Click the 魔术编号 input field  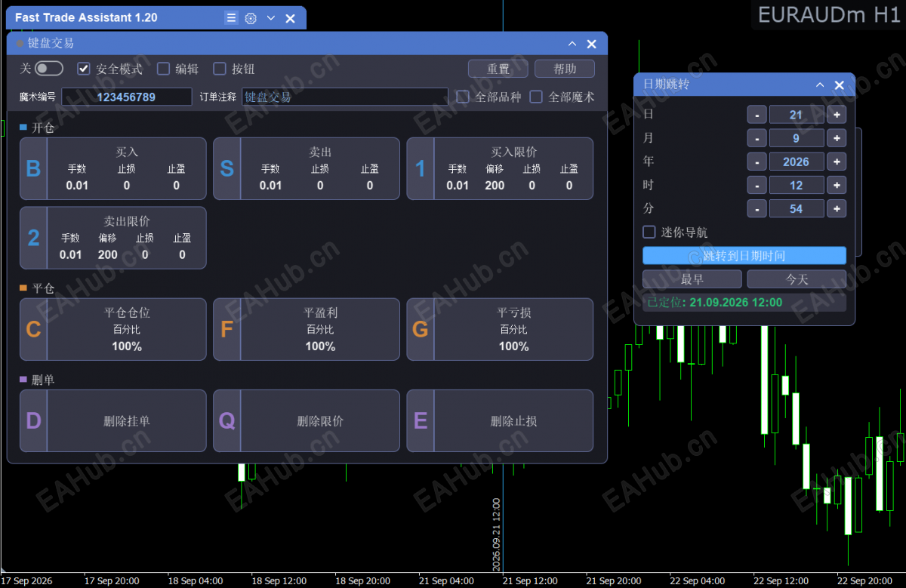(x=127, y=97)
